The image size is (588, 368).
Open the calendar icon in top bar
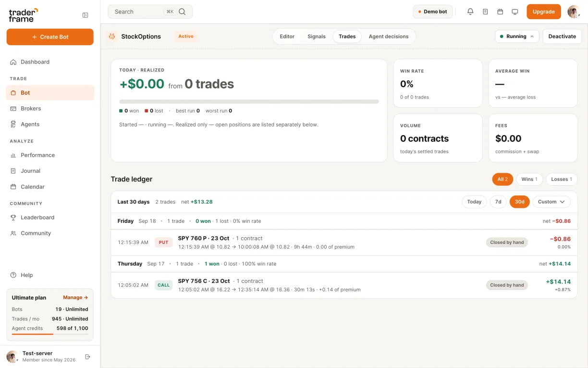coord(500,12)
